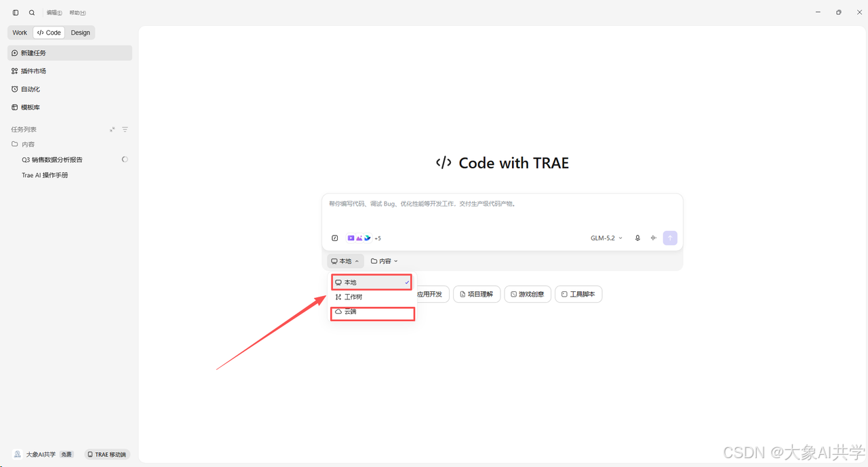This screenshot has width=868, height=467.
Task: Click the 免费 plan badge
Action: coord(66,455)
